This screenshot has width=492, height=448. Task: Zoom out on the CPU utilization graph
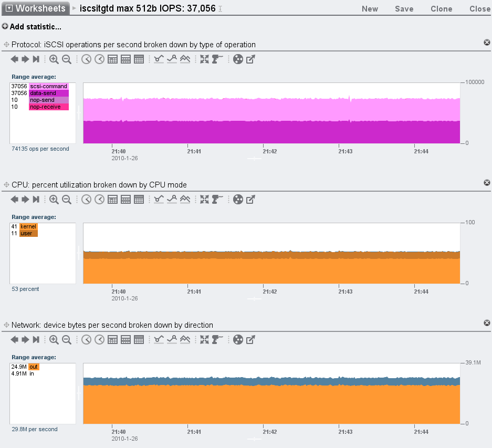pyautogui.click(x=67, y=200)
